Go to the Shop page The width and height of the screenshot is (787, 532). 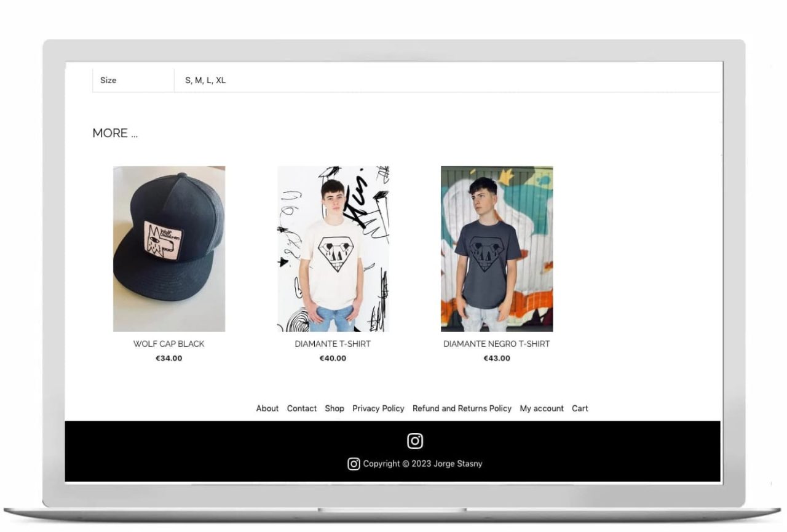[x=334, y=408]
